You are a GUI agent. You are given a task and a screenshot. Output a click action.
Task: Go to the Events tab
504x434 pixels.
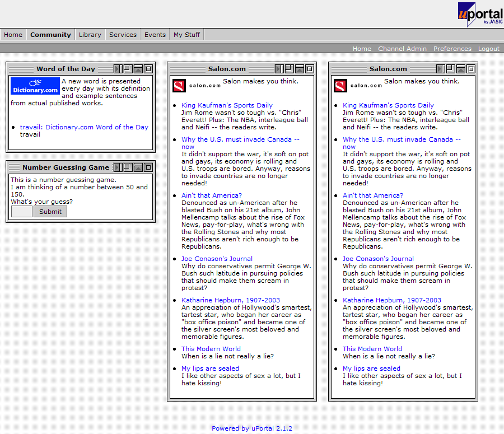(155, 35)
